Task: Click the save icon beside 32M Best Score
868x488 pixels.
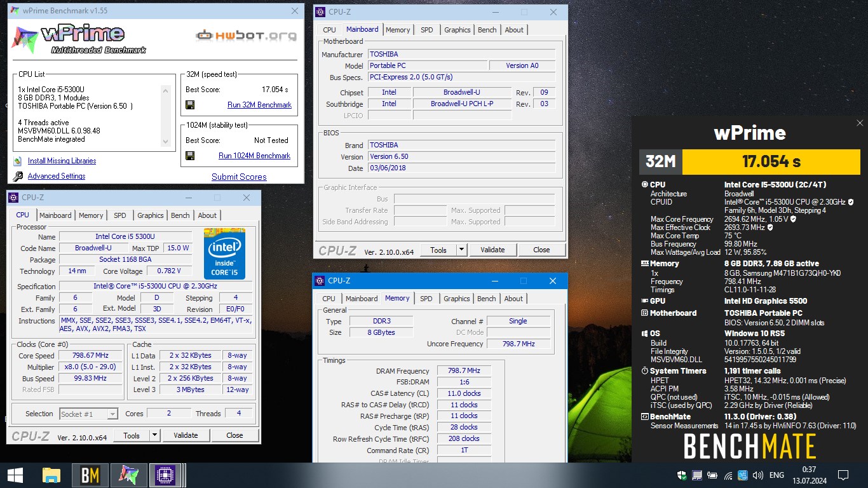Action: click(190, 105)
